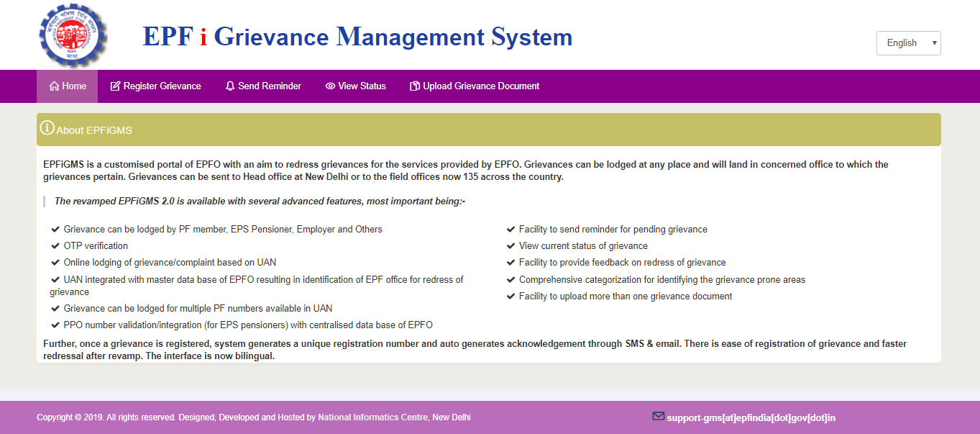The height and width of the screenshot is (434, 980).
Task: Click the Send Reminder bell icon
Action: point(230,86)
